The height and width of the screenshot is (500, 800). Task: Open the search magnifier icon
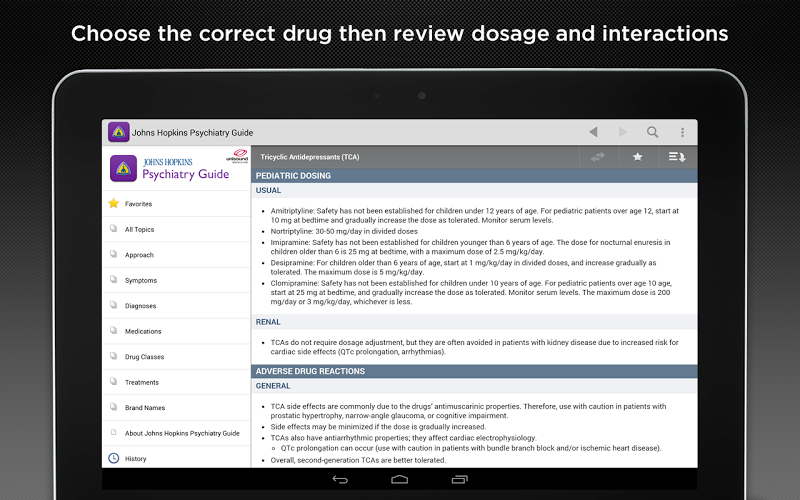tap(653, 132)
